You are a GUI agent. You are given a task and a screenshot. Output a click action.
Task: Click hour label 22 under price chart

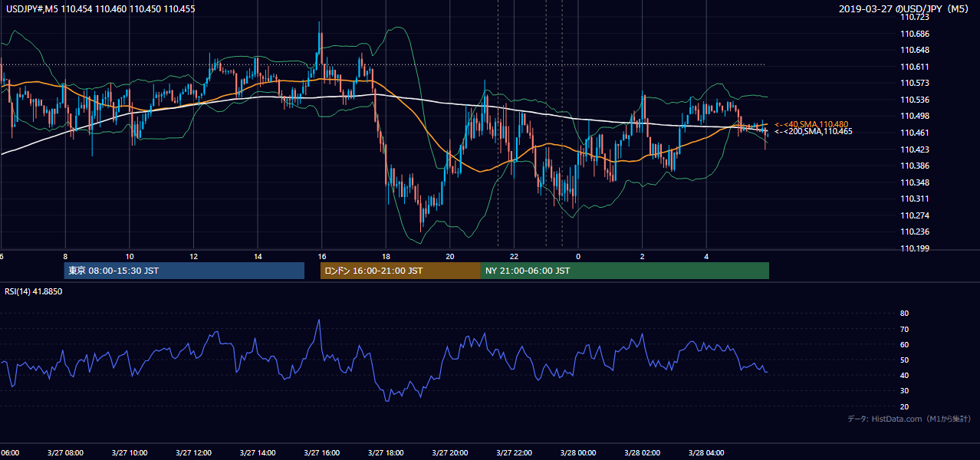[x=515, y=256]
